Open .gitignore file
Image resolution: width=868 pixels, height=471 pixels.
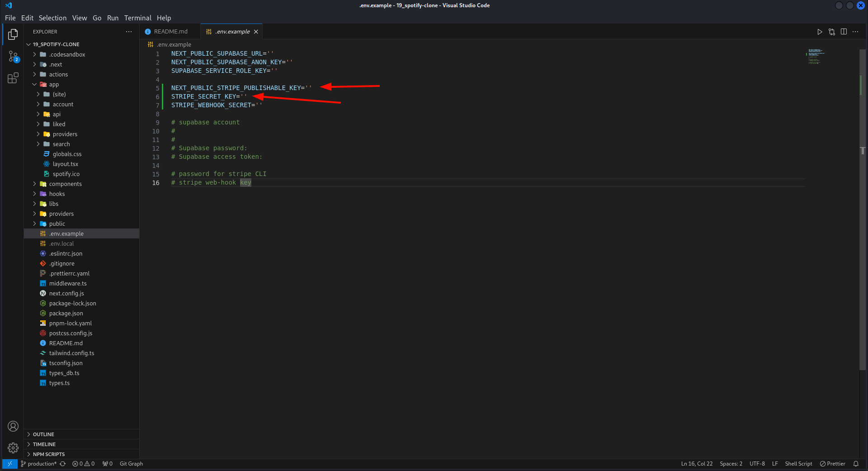point(81,263)
